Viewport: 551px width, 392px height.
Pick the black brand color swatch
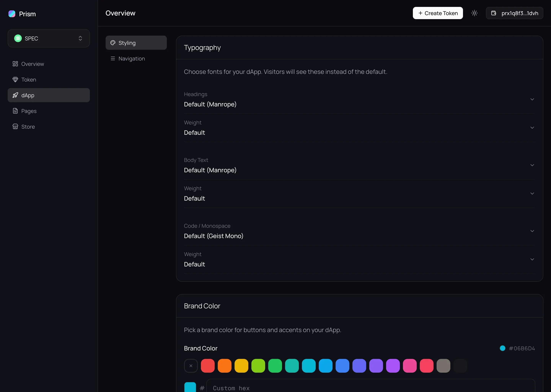460,366
